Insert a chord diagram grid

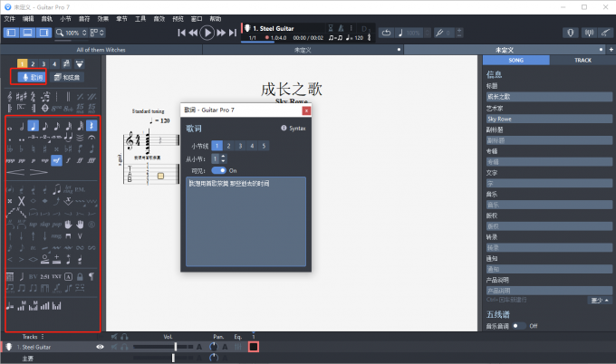point(10,276)
